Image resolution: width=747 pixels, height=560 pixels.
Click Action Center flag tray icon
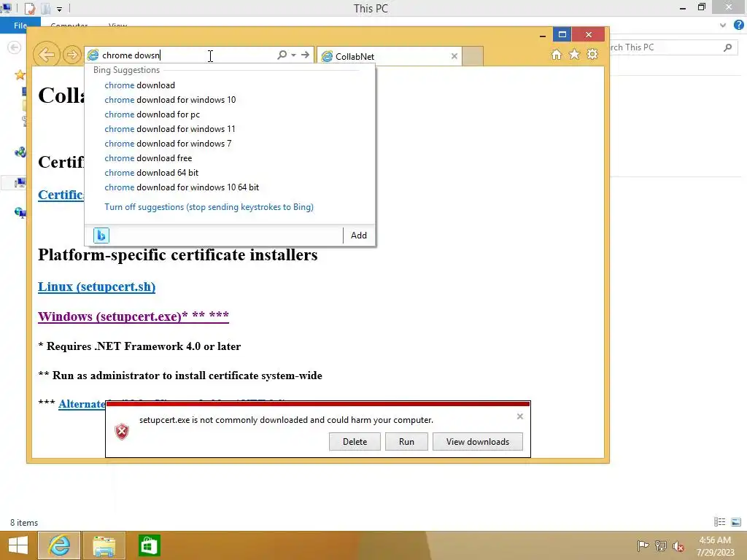[x=643, y=545]
